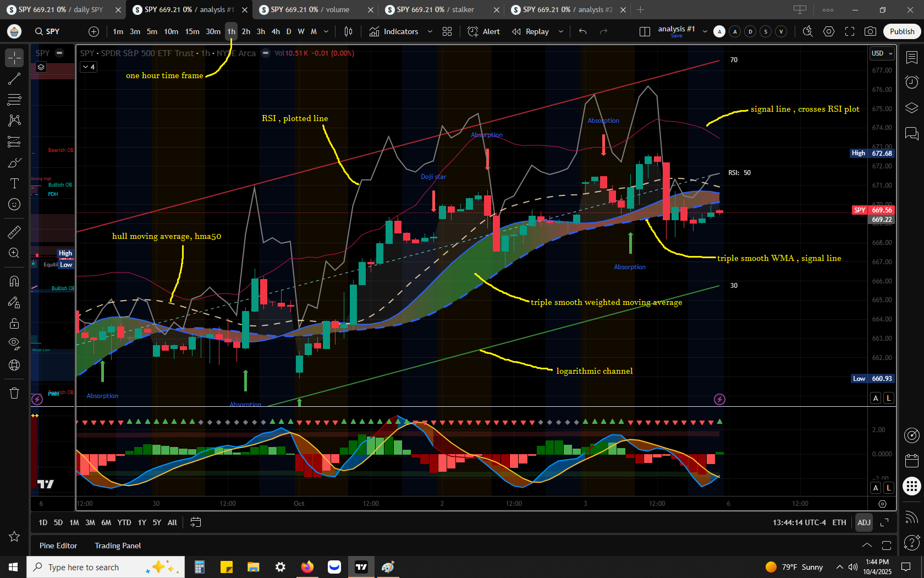Switch to the daily SPY tab
The height and width of the screenshot is (578, 924).
click(x=62, y=9)
